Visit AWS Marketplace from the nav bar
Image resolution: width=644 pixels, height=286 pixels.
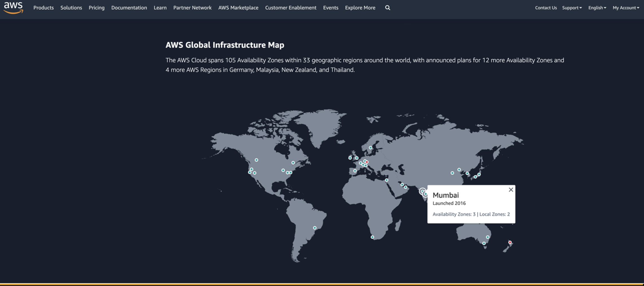238,8
